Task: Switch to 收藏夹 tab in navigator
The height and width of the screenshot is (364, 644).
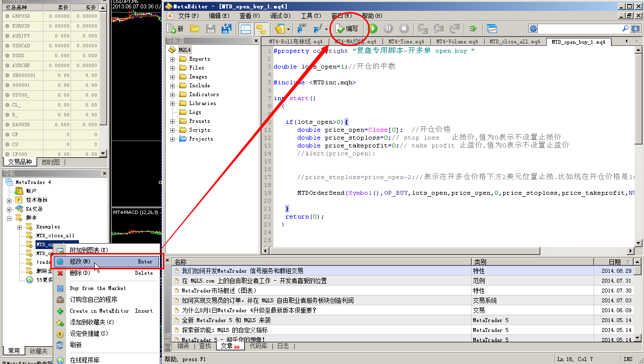Action: (x=38, y=351)
